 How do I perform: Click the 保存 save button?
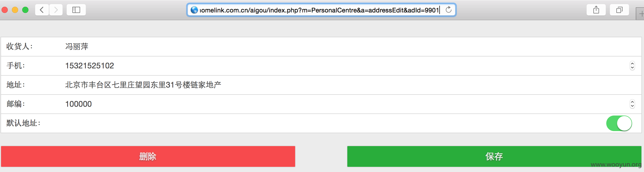click(x=494, y=156)
